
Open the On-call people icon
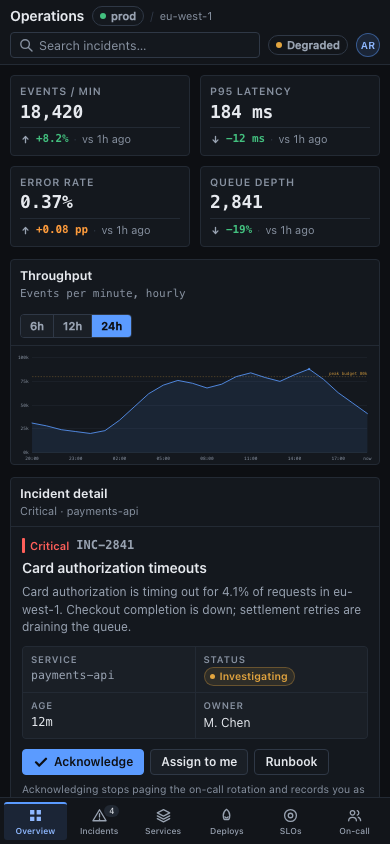click(x=354, y=815)
